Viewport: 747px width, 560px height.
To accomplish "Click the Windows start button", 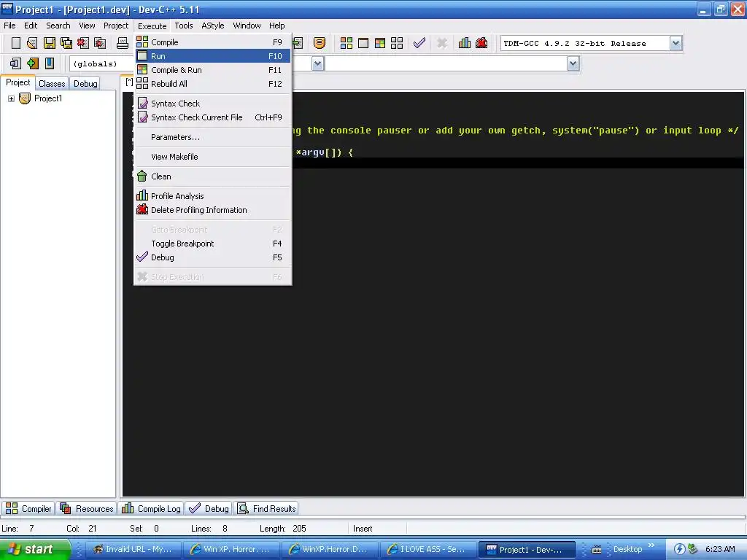I will coord(35,549).
